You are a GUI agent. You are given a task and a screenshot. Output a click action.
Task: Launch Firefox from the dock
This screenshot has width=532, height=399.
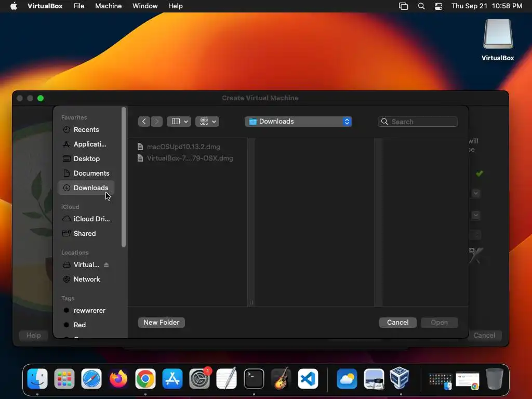[118, 378]
